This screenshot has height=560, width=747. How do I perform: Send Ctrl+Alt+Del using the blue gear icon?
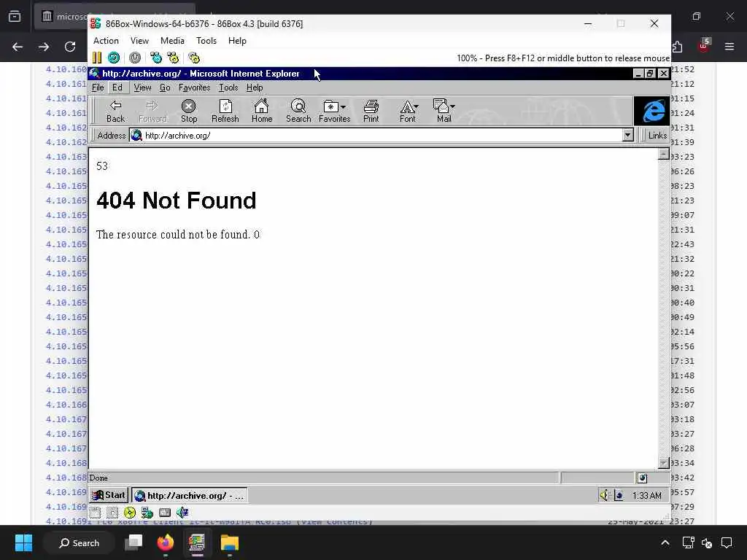(x=156, y=58)
